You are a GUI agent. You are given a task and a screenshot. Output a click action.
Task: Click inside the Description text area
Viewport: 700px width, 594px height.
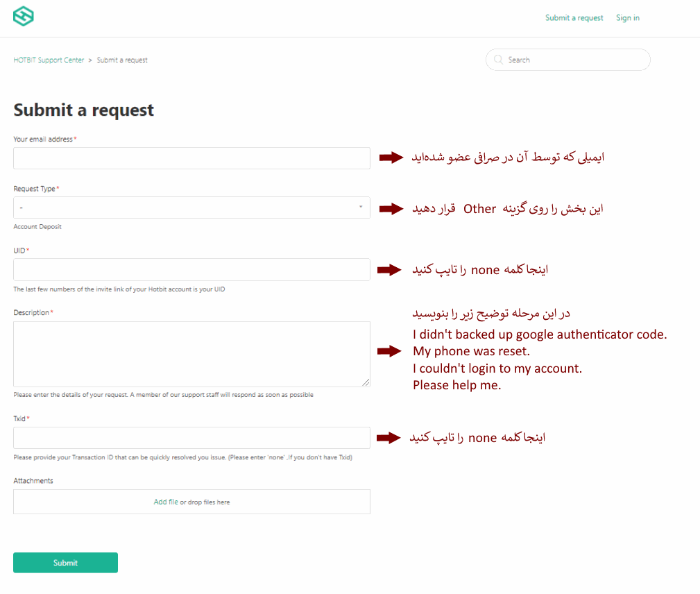pos(191,353)
